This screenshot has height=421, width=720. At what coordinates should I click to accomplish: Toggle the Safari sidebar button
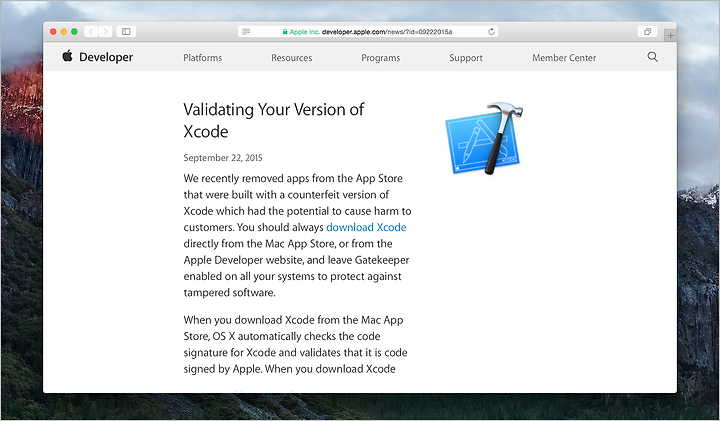pyautogui.click(x=126, y=32)
